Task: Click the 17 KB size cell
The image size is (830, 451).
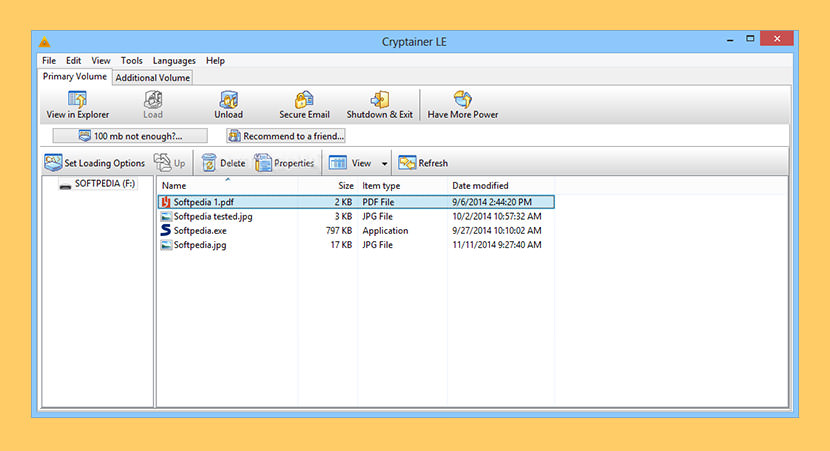Action: click(x=341, y=245)
